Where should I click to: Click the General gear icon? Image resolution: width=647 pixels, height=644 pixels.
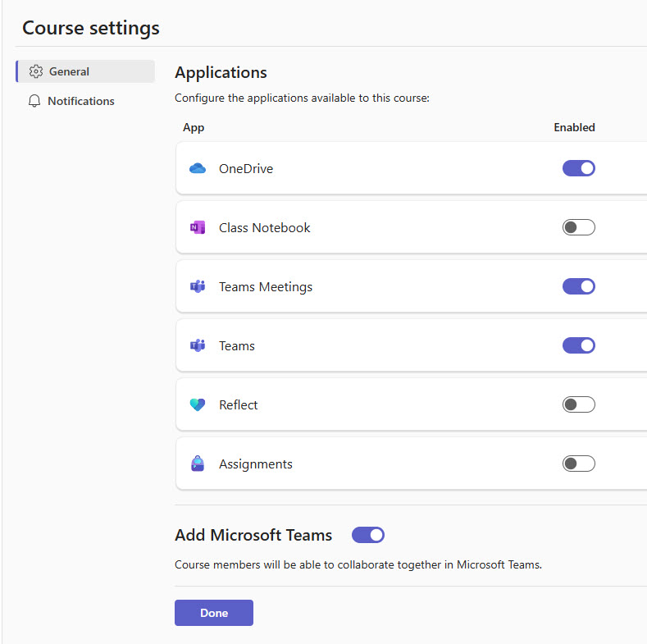point(35,71)
